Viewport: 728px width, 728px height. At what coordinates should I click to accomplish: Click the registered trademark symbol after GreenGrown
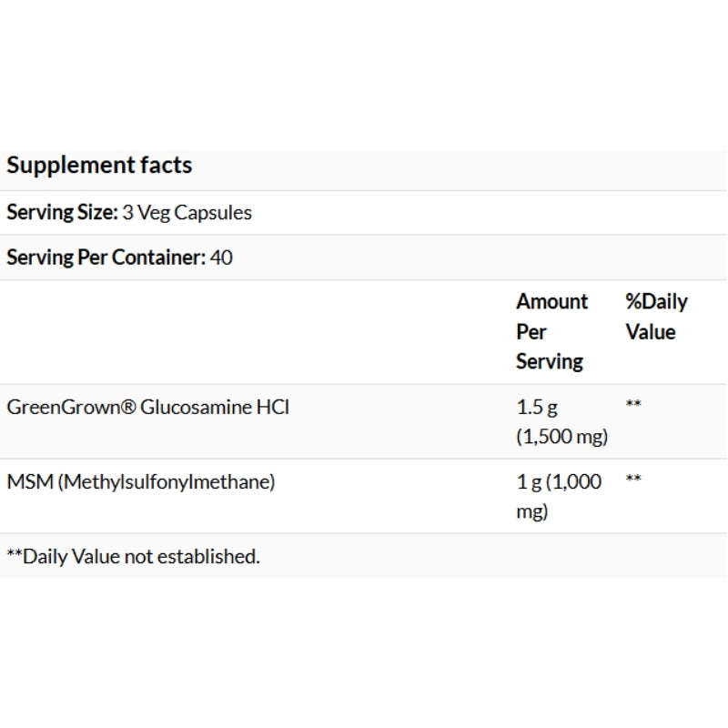pyautogui.click(x=128, y=407)
